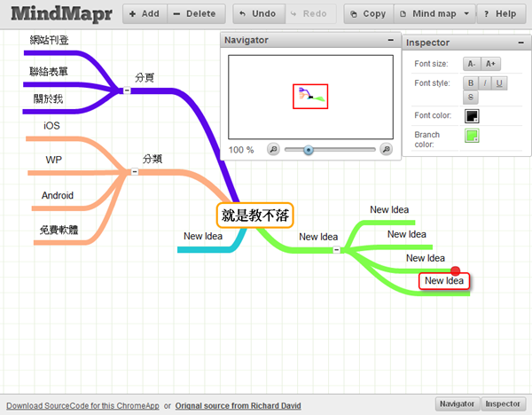The height and width of the screenshot is (415, 532).
Task: Click zoom out magnifier in Navigator
Action: tap(273, 149)
